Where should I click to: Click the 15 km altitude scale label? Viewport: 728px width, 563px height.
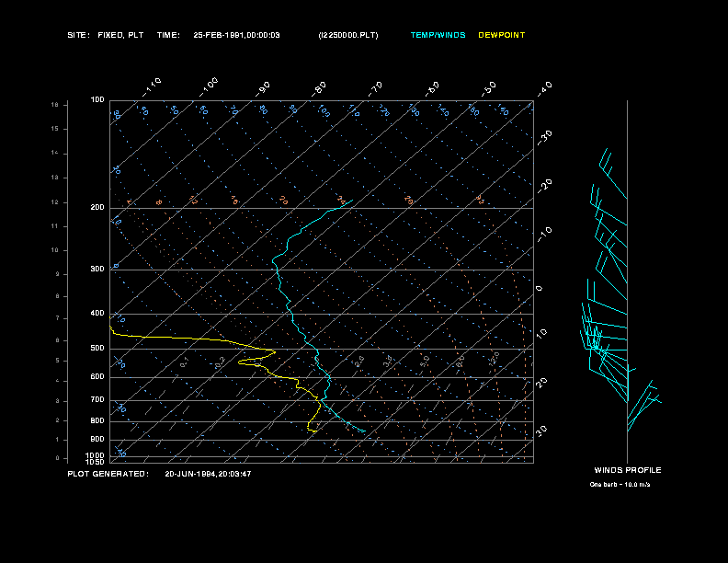[x=55, y=129]
